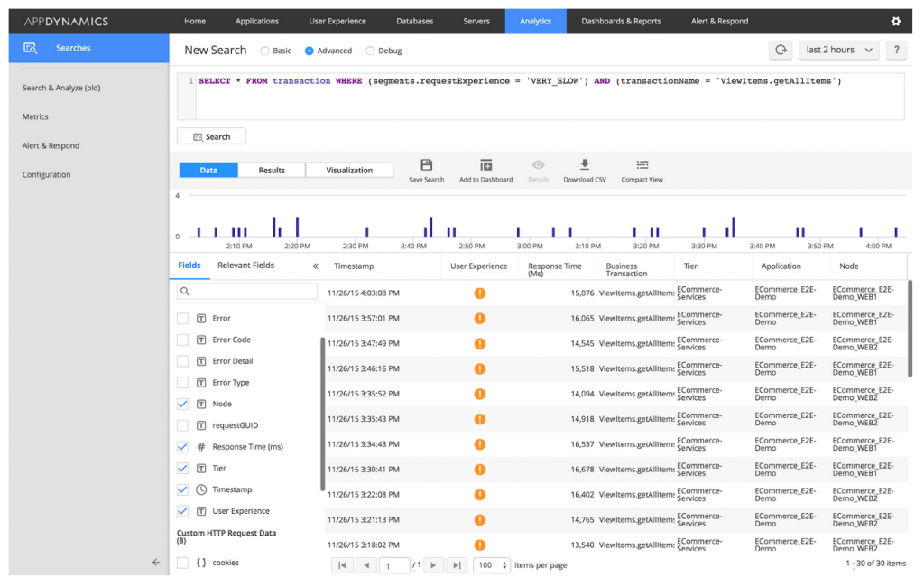
Task: Click the refresh icon button
Action: 781,51
